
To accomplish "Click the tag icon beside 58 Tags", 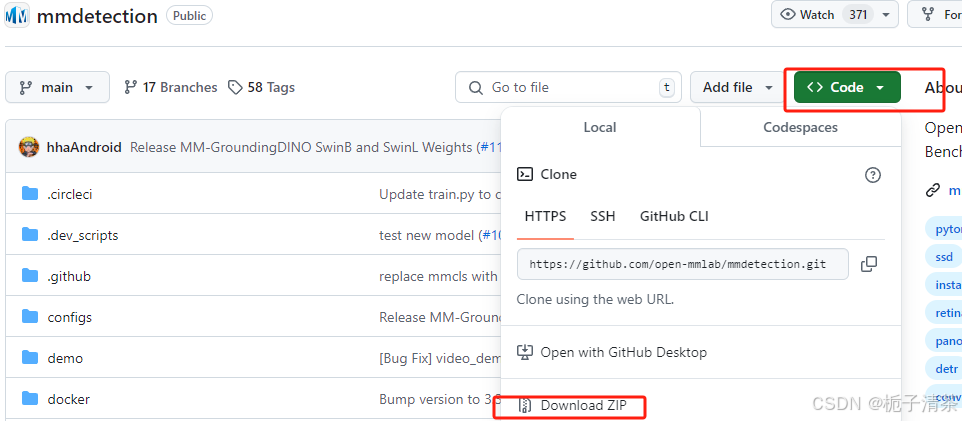I will (235, 87).
